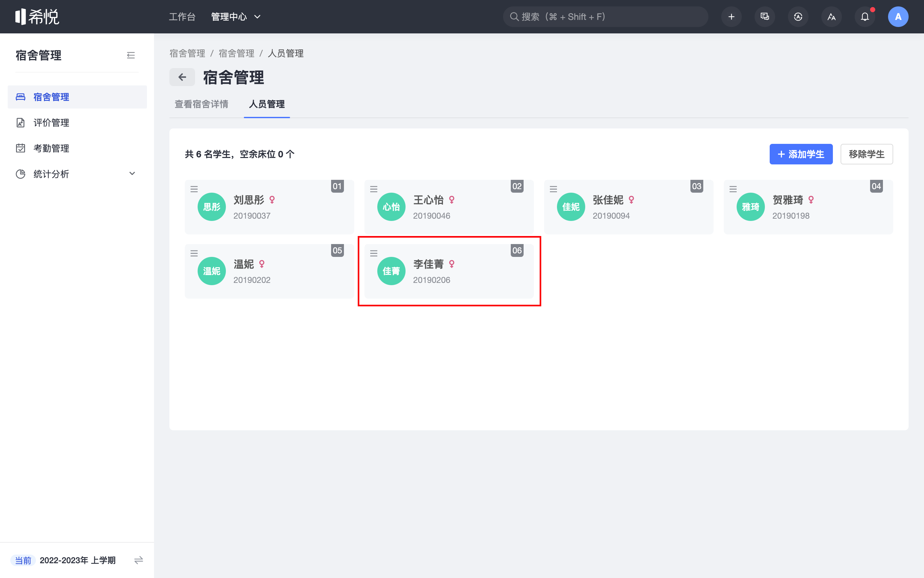
Task: Click the 当前 badge
Action: point(23,560)
